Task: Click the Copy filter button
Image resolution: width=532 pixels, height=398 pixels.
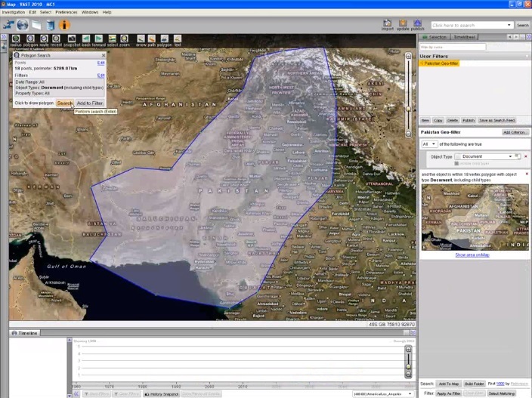Action: pyautogui.click(x=438, y=120)
